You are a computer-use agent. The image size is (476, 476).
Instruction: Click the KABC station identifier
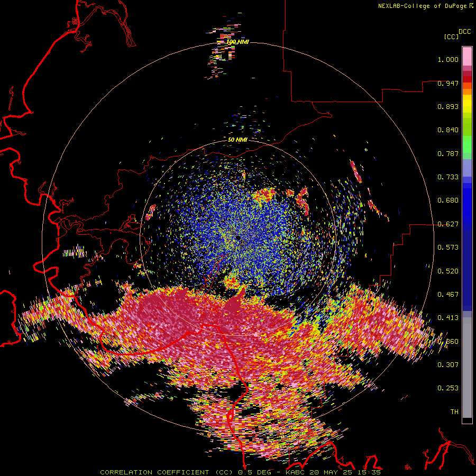[296, 472]
